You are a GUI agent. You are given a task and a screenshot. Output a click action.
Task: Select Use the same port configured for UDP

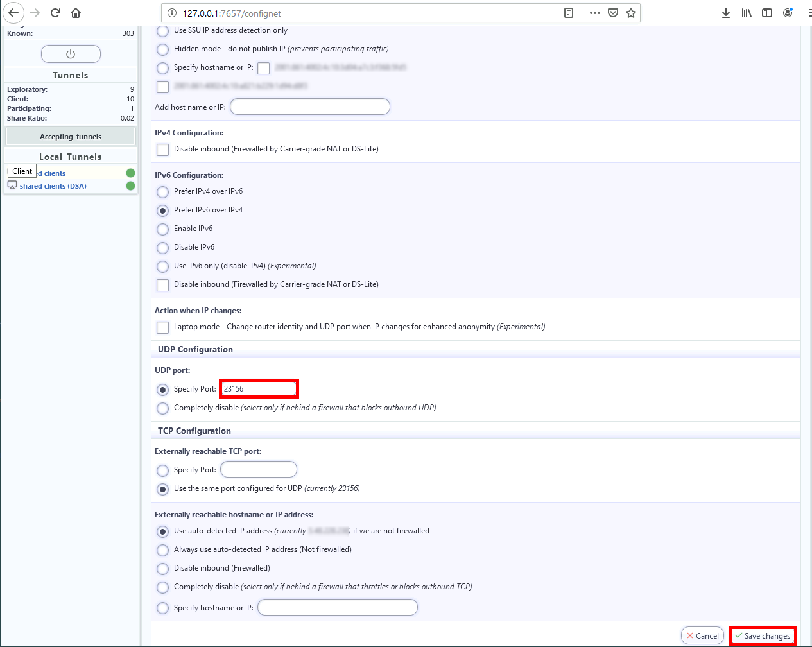pos(163,489)
